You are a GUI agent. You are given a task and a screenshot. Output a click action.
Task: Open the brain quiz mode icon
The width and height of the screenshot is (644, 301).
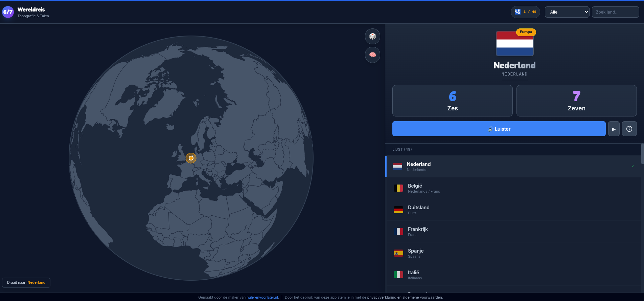tap(372, 55)
